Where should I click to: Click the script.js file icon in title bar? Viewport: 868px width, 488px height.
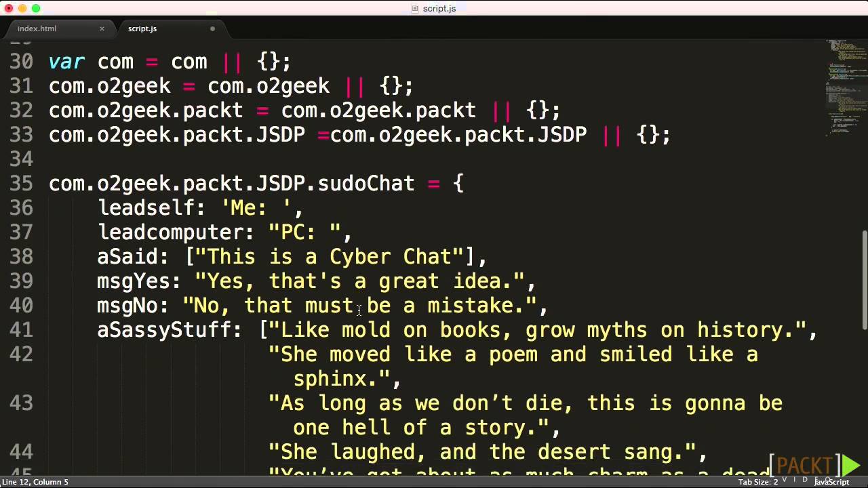point(416,8)
